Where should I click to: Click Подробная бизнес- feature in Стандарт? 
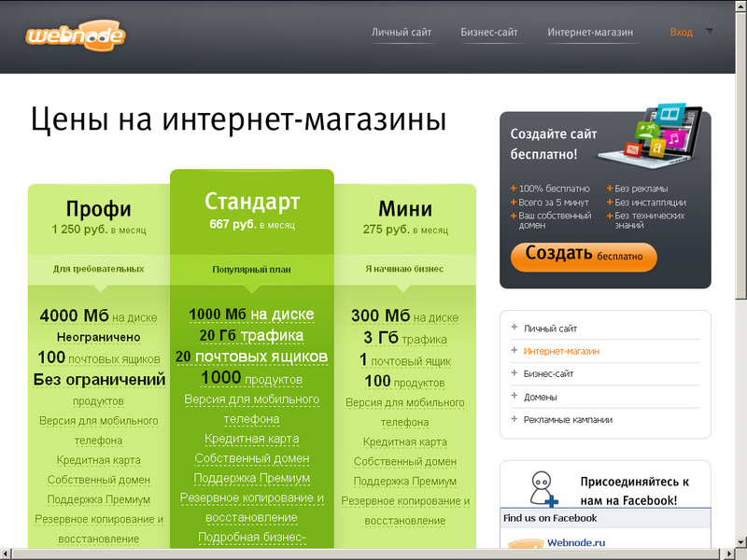tap(251, 538)
